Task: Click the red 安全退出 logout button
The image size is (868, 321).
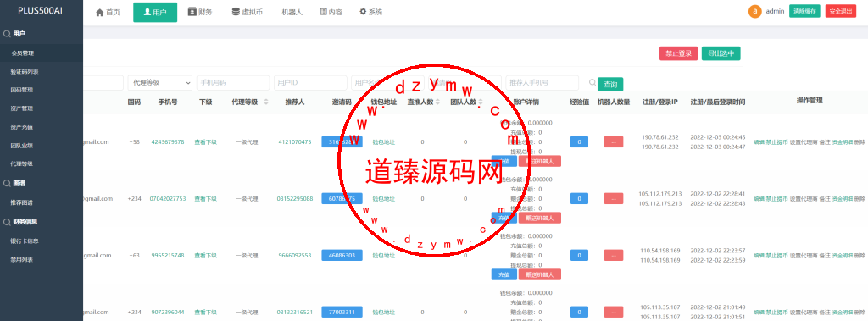Action: pos(840,11)
